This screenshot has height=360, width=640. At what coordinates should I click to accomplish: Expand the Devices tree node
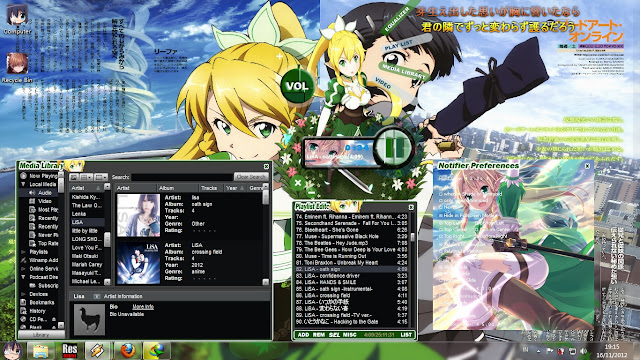23,294
